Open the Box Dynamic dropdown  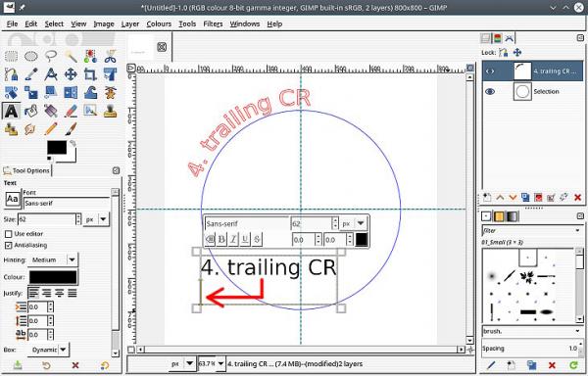point(48,350)
